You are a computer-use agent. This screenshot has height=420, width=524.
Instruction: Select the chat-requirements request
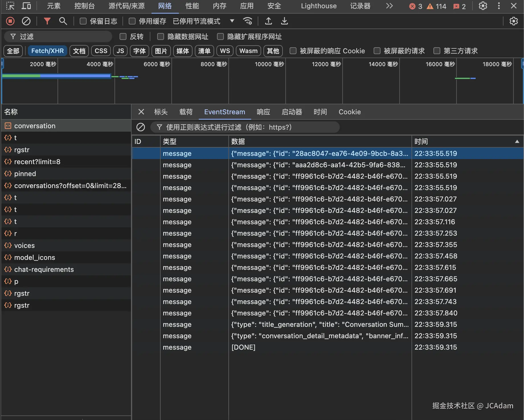44,270
